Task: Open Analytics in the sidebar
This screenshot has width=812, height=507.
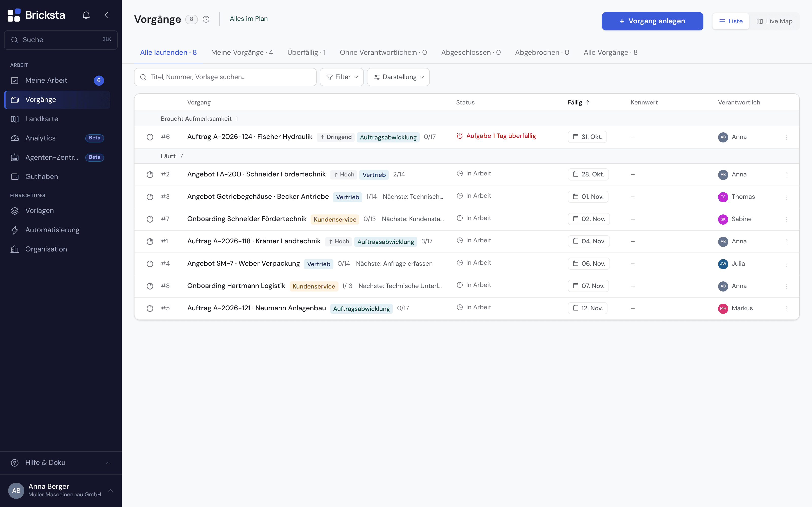Action: coord(57,138)
